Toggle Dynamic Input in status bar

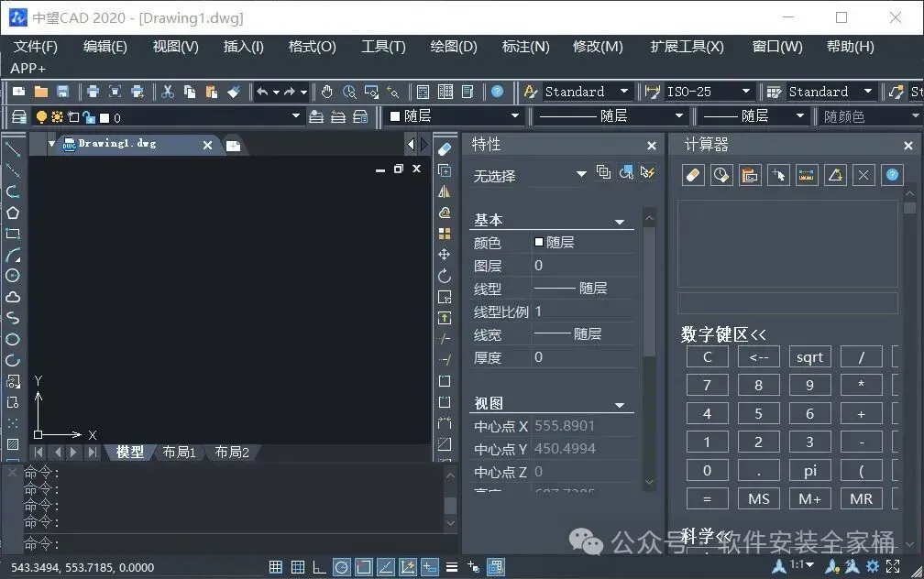click(x=430, y=566)
